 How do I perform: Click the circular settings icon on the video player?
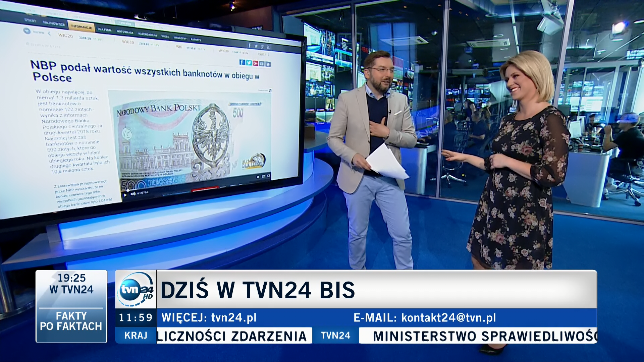click(258, 177)
